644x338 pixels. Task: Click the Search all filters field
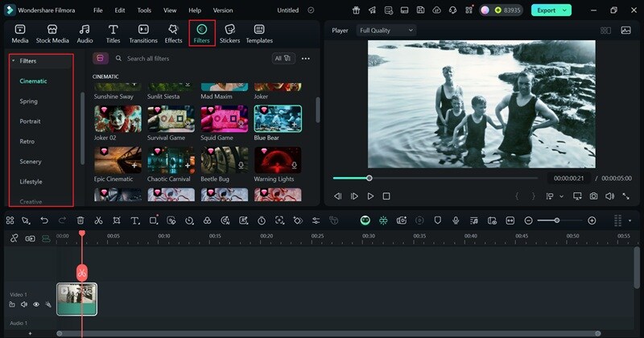click(148, 59)
